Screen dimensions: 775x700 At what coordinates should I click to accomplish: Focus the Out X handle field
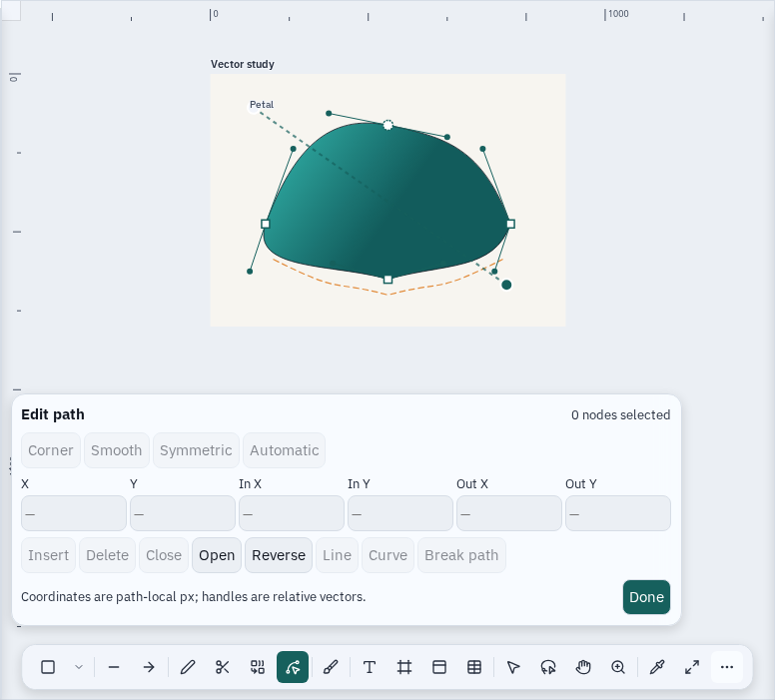point(509,513)
